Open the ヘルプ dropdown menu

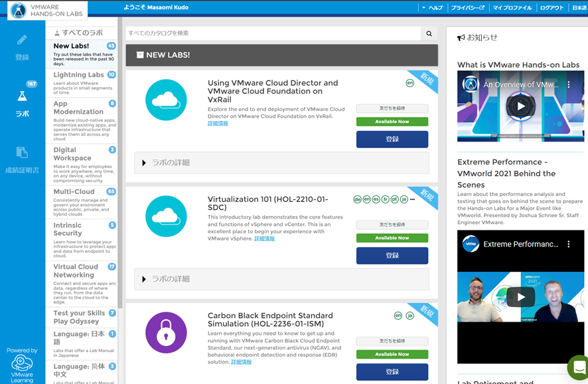pos(437,7)
